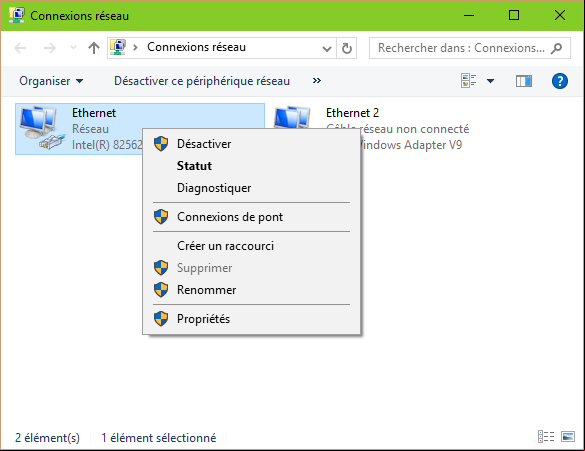Viewport: 585px width, 451px height.
Task: Switch to large icons view in status bar
Action: (x=567, y=436)
